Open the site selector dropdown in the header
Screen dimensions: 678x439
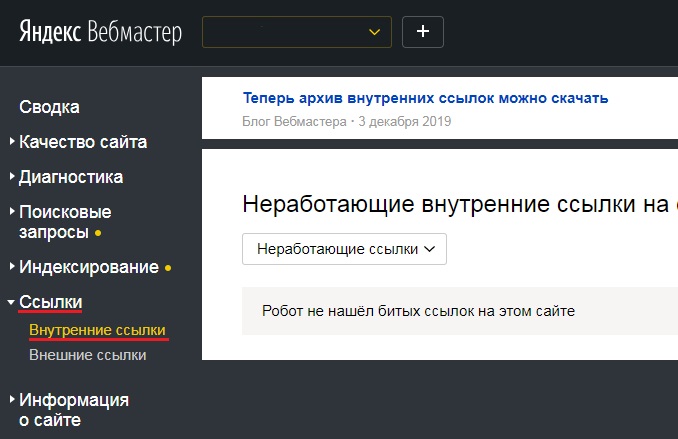tap(296, 31)
